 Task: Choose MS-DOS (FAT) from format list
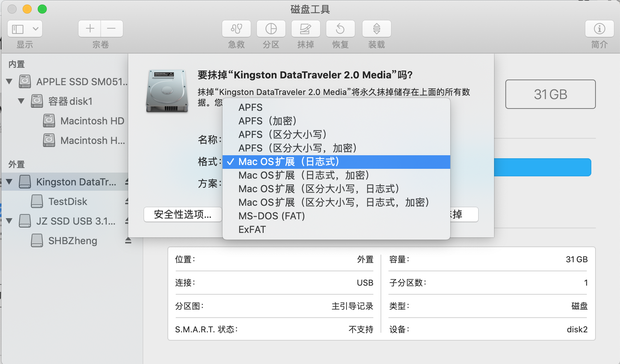(x=272, y=216)
